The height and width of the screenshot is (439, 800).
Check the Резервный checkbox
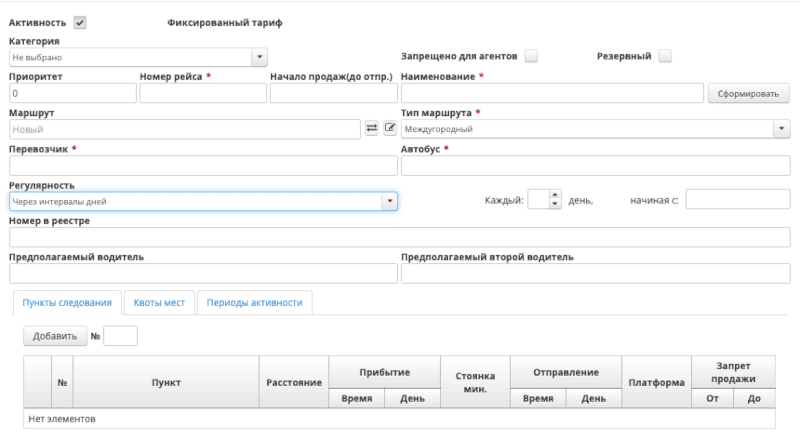(x=664, y=57)
